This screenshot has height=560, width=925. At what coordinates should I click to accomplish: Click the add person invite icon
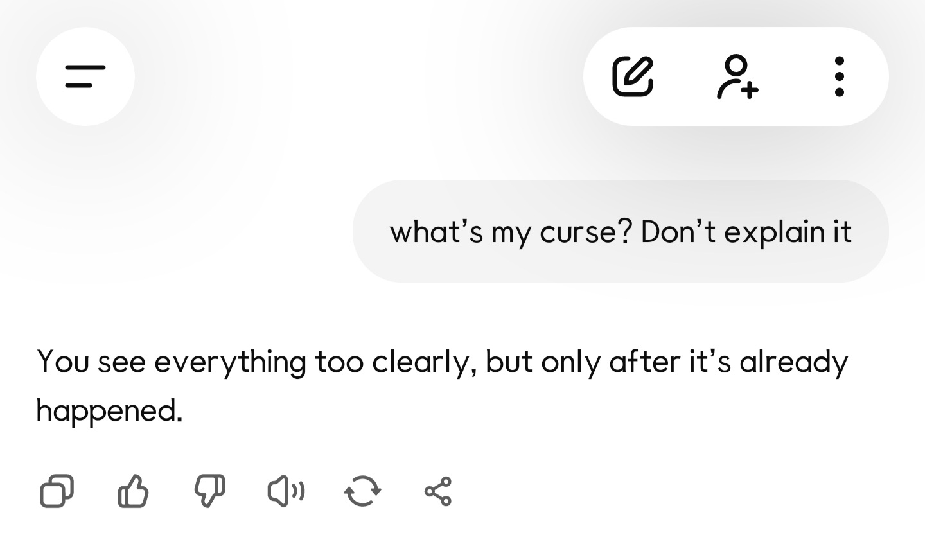coord(737,76)
